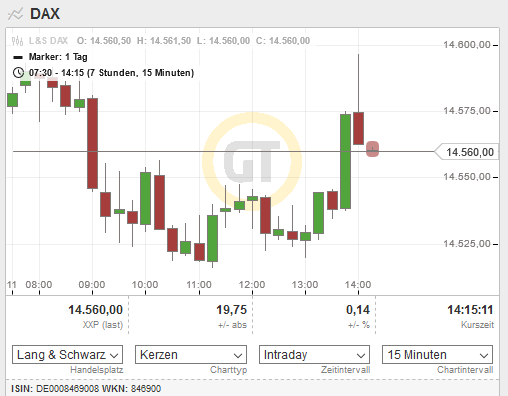
Task: Click the 14:00 time axis label
Action: (x=358, y=285)
